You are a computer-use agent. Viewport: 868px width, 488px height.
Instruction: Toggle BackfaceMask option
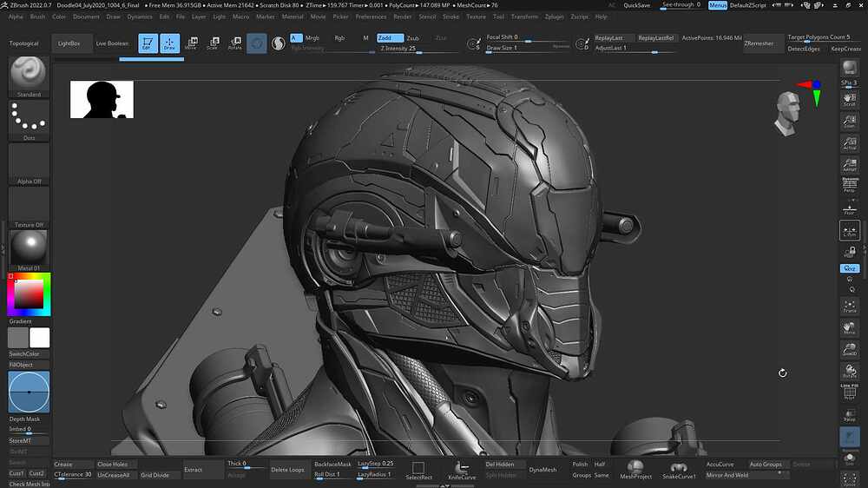(x=332, y=465)
